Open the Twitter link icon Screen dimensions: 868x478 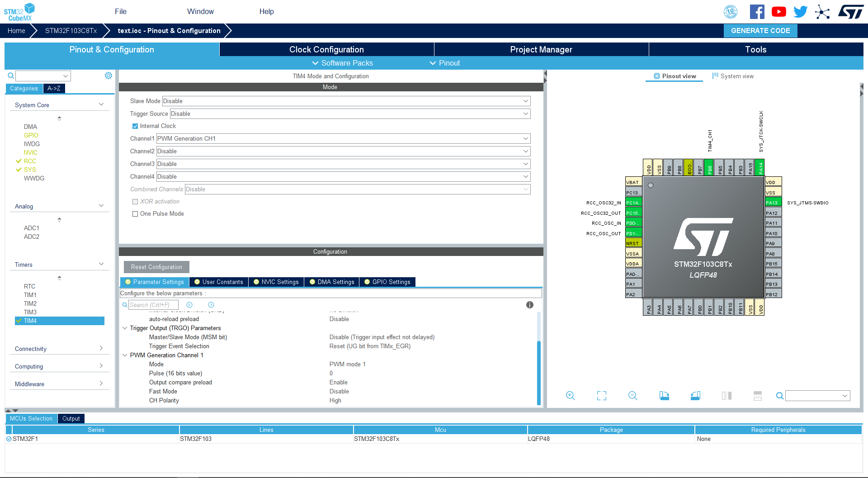[800, 12]
